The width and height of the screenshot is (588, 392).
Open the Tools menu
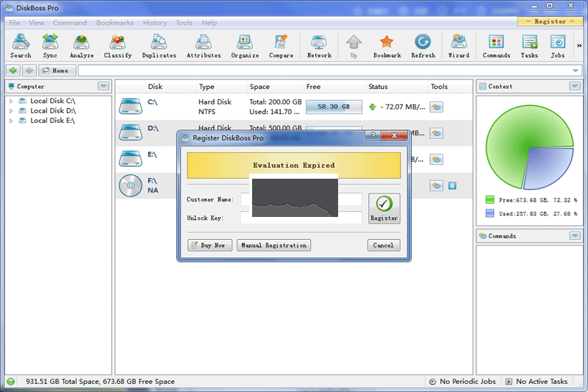[184, 23]
